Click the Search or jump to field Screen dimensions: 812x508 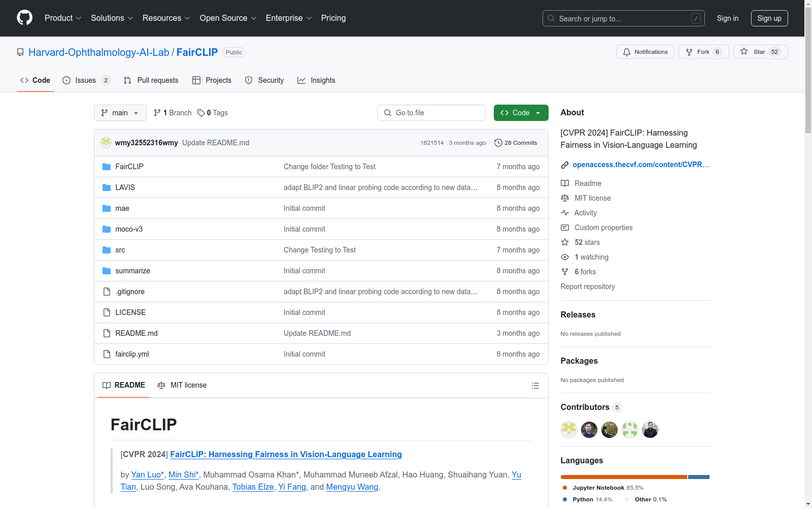pyautogui.click(x=624, y=18)
